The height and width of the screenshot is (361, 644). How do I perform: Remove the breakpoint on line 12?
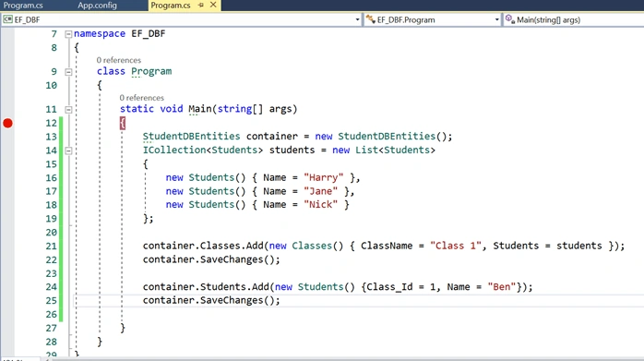(x=7, y=123)
